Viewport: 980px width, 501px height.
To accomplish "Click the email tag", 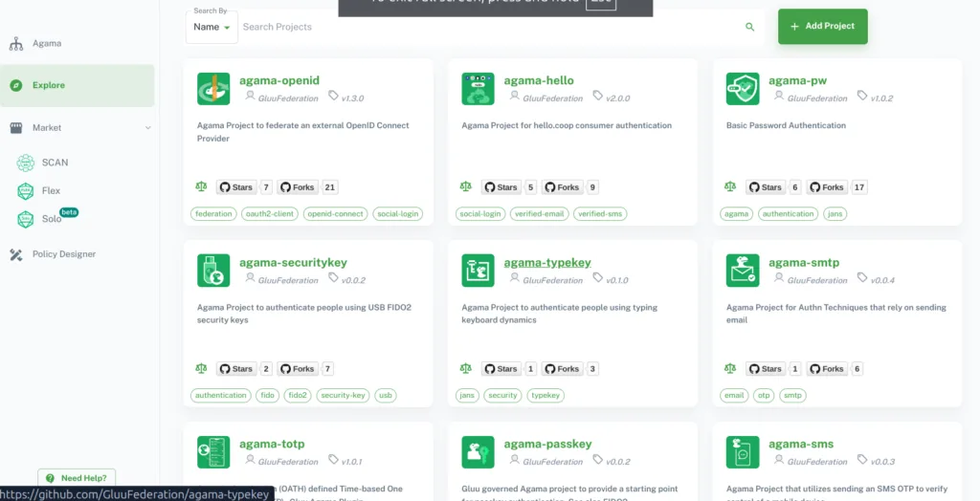I will (734, 396).
